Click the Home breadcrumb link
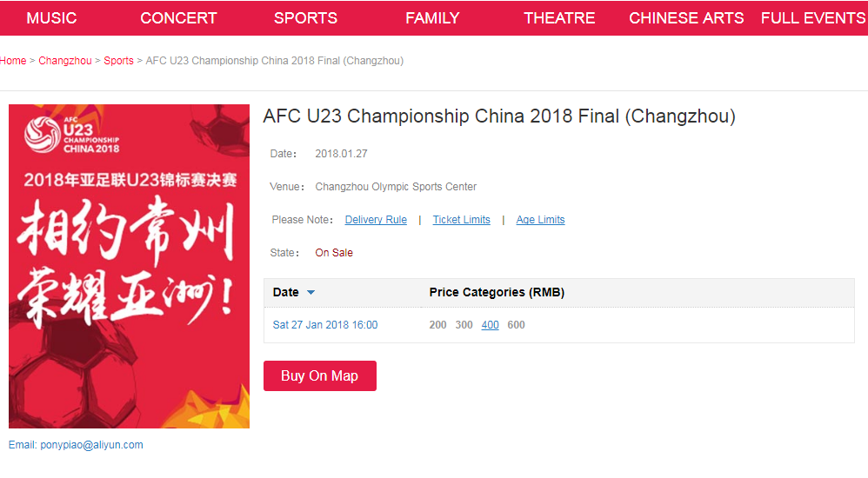 coord(13,61)
